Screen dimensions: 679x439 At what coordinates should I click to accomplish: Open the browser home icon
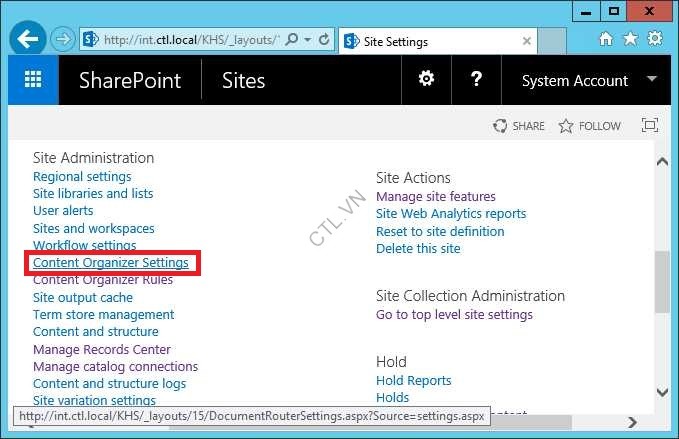[x=605, y=39]
